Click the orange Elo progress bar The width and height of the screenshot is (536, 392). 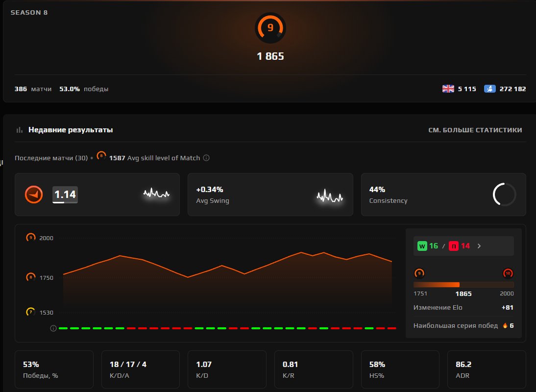point(463,285)
